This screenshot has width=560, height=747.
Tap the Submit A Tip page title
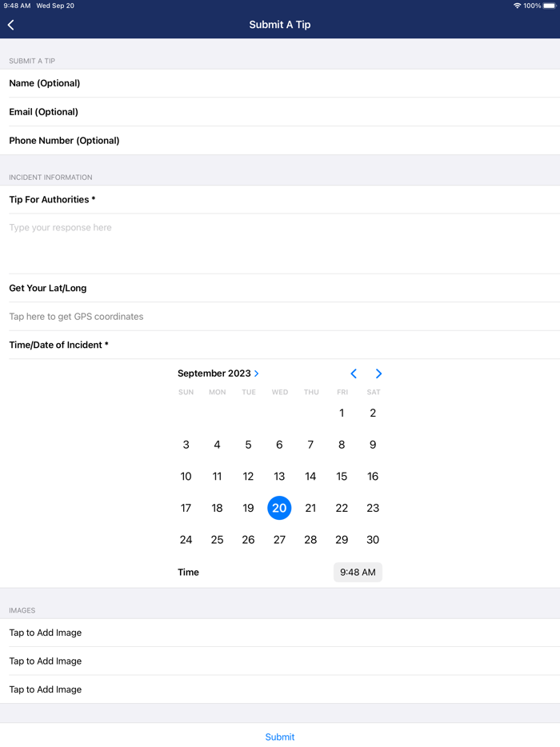pyautogui.click(x=280, y=25)
